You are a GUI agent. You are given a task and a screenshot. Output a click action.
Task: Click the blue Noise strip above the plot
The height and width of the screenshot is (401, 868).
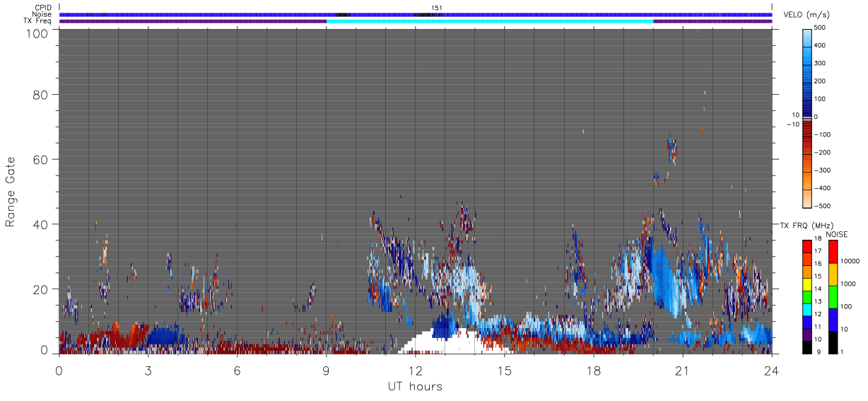point(416,14)
